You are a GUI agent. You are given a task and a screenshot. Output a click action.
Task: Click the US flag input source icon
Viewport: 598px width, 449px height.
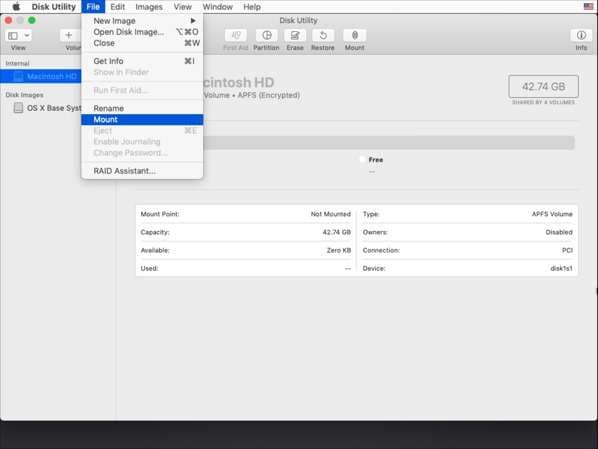coord(588,6)
